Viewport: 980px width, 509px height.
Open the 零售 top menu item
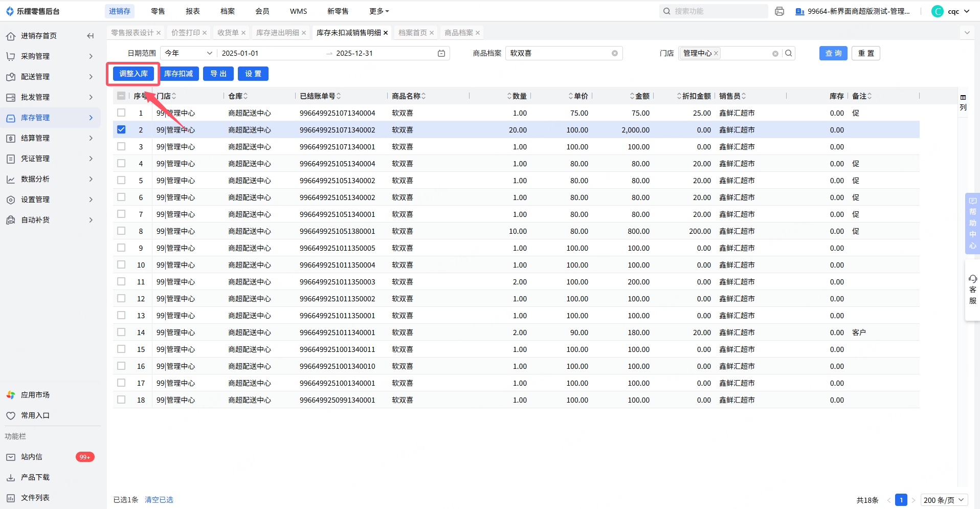point(158,11)
